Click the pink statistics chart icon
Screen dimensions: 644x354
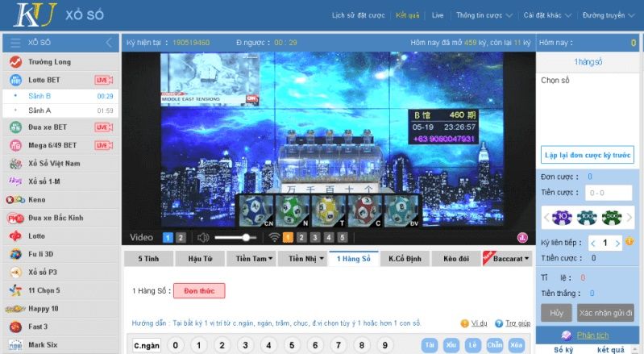[x=522, y=237]
